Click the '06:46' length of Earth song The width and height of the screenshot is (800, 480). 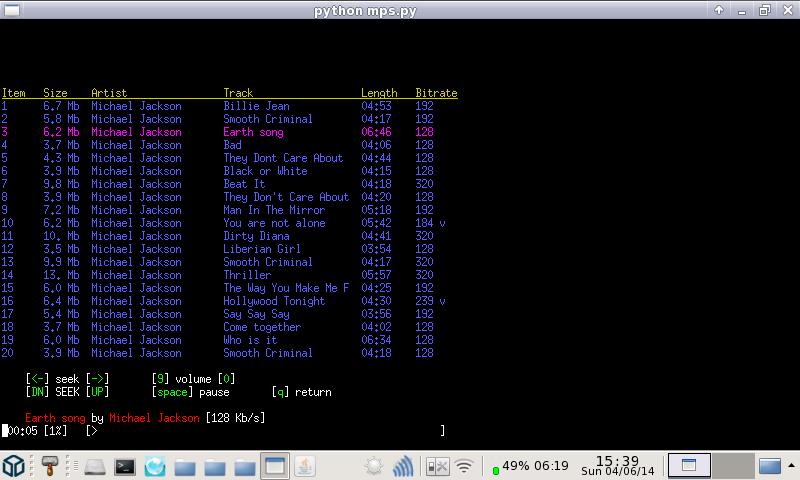click(x=376, y=132)
